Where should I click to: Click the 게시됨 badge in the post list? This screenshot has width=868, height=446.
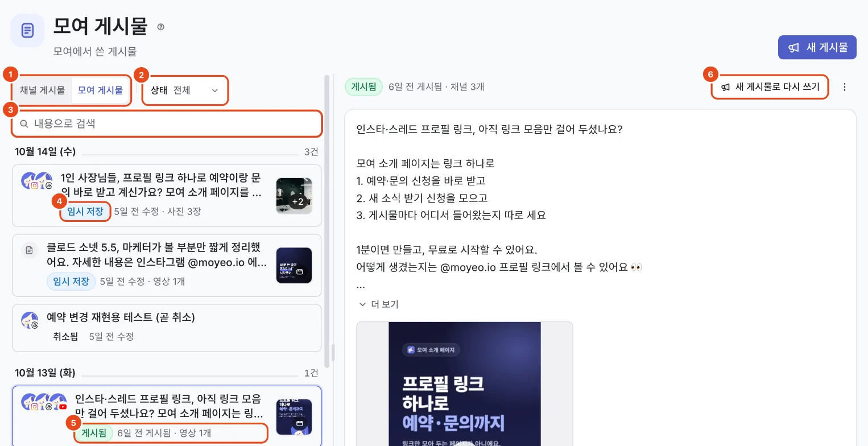[x=94, y=433]
